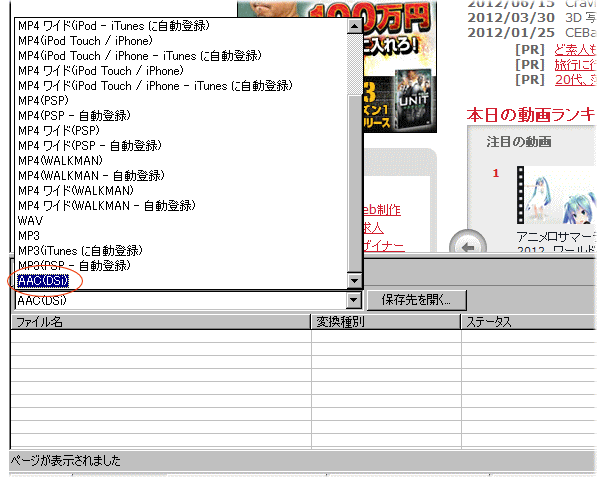Open the AAC(DSi) combo box arrow
Viewport: 597px width, 477px height.
click(x=354, y=300)
